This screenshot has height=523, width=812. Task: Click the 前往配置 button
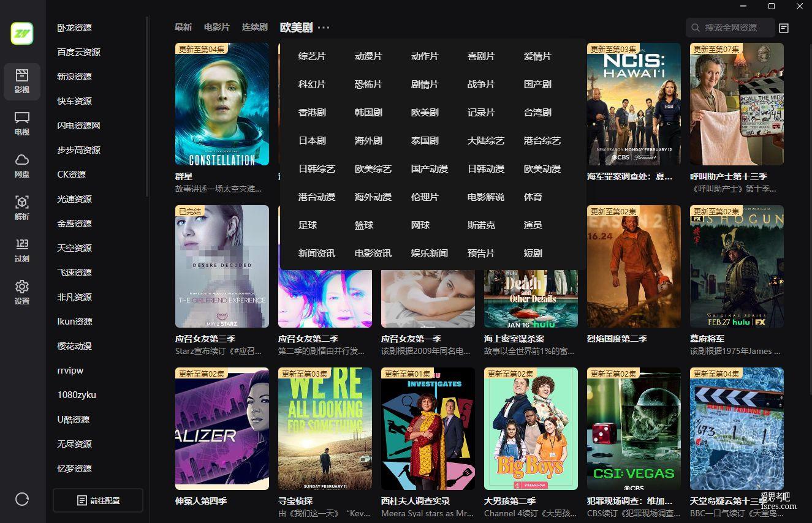(x=98, y=500)
